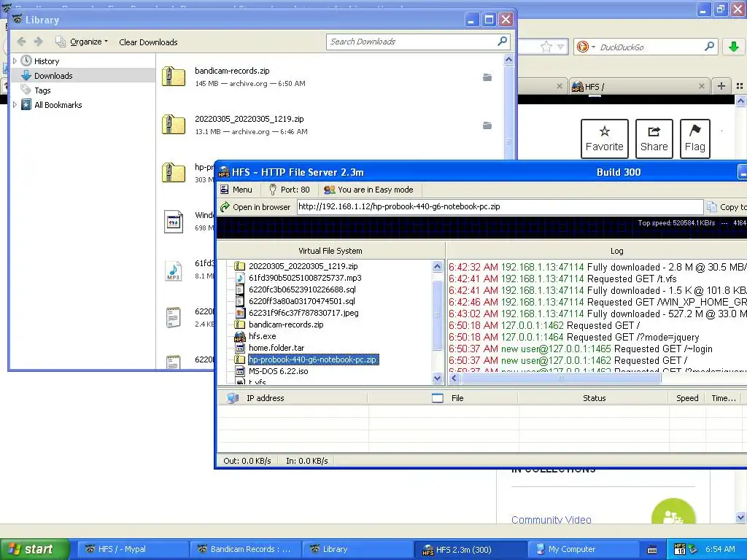
Task: Flag this item on archive page
Action: pos(695,139)
